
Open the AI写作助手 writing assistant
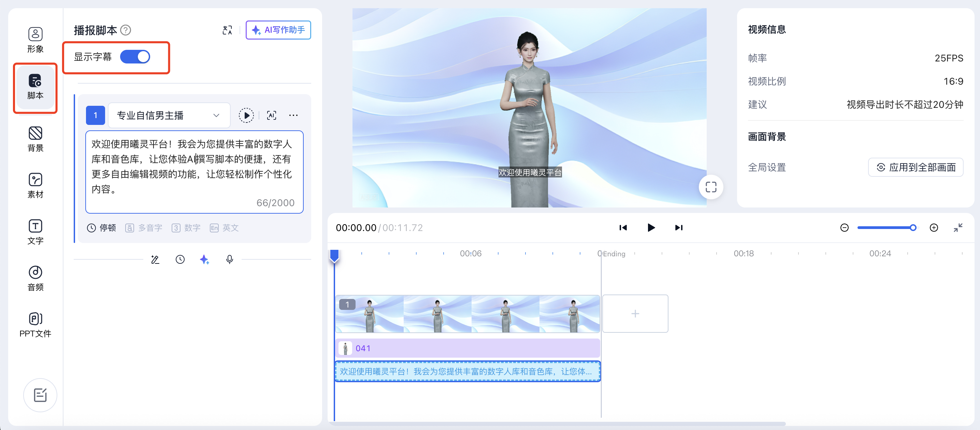[278, 30]
